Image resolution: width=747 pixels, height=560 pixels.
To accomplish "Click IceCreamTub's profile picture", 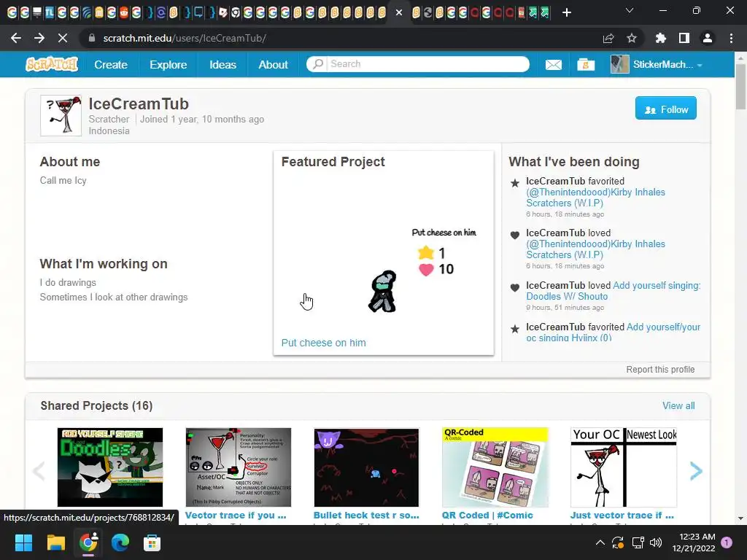I will (61, 115).
